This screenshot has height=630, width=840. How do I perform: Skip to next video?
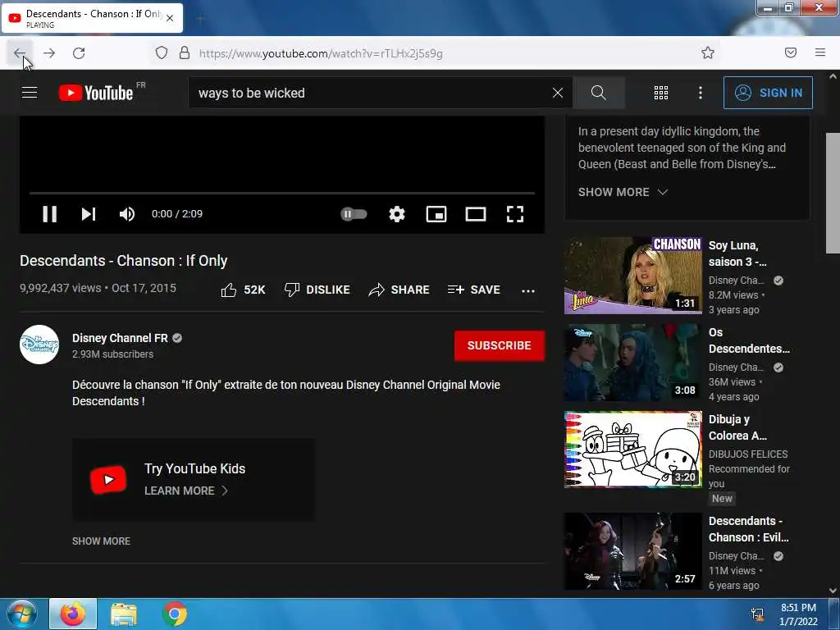[89, 214]
